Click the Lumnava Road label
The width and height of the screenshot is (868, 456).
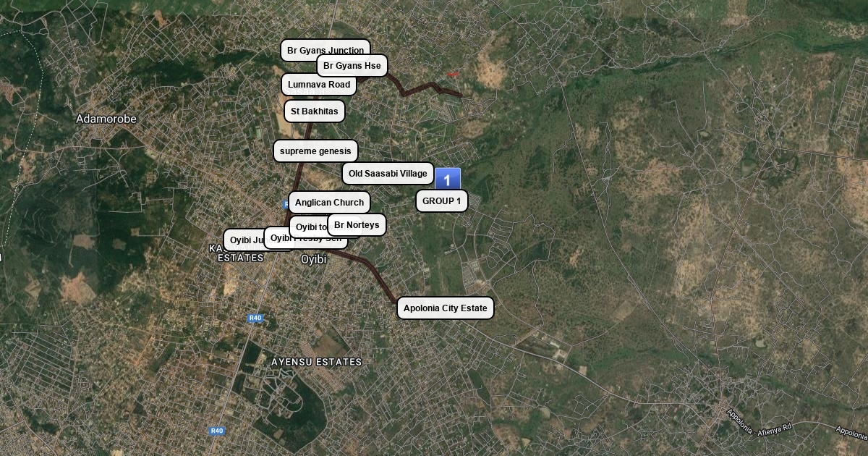click(319, 85)
